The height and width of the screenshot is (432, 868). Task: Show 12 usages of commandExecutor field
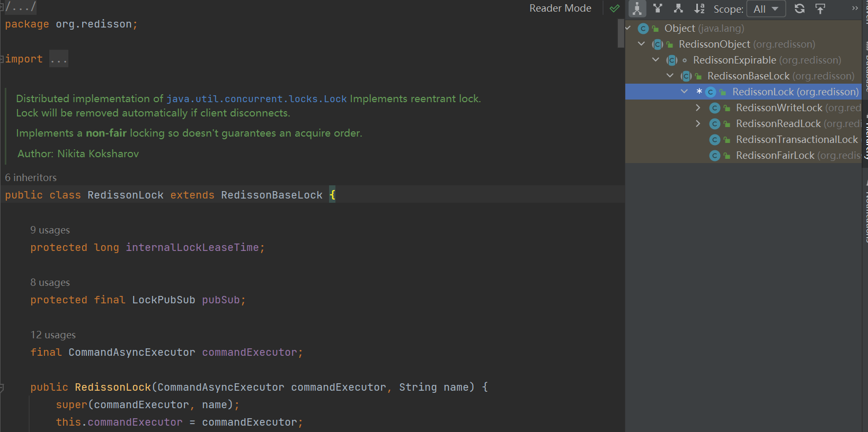(x=53, y=335)
